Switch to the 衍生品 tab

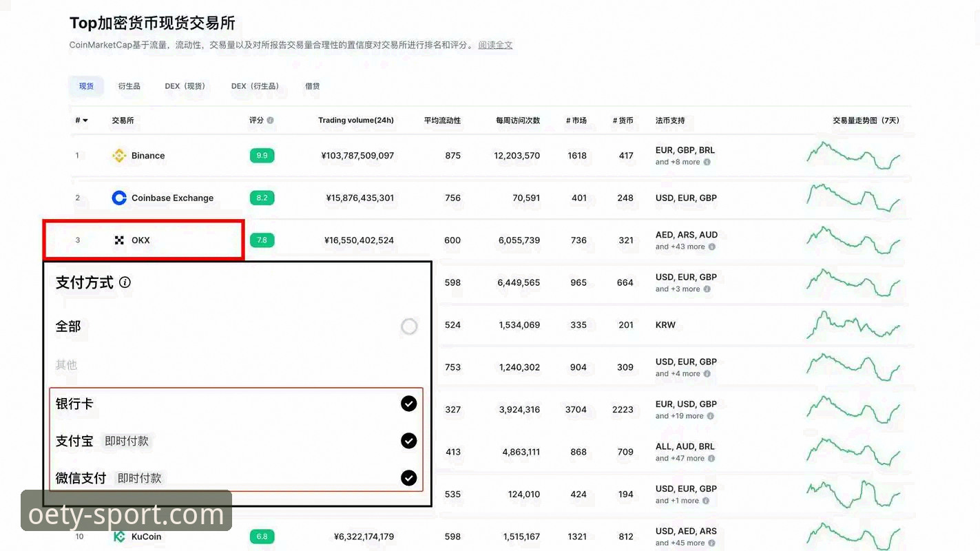point(129,86)
